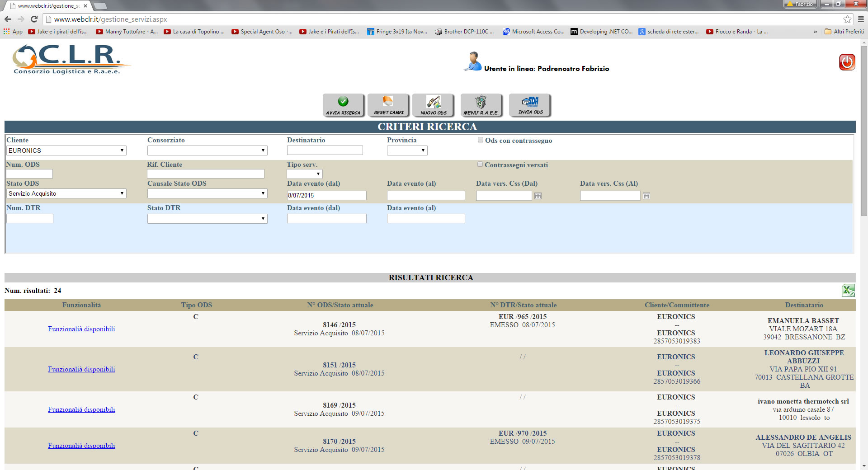
Task: Click the Reset Campi eraser button
Action: click(x=388, y=105)
